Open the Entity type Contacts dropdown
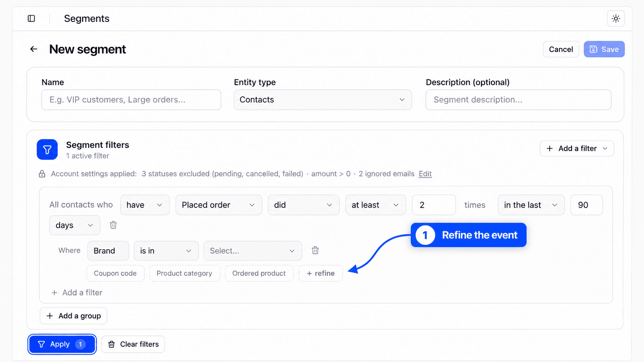Screen dimensions: 644x362 click(322, 100)
